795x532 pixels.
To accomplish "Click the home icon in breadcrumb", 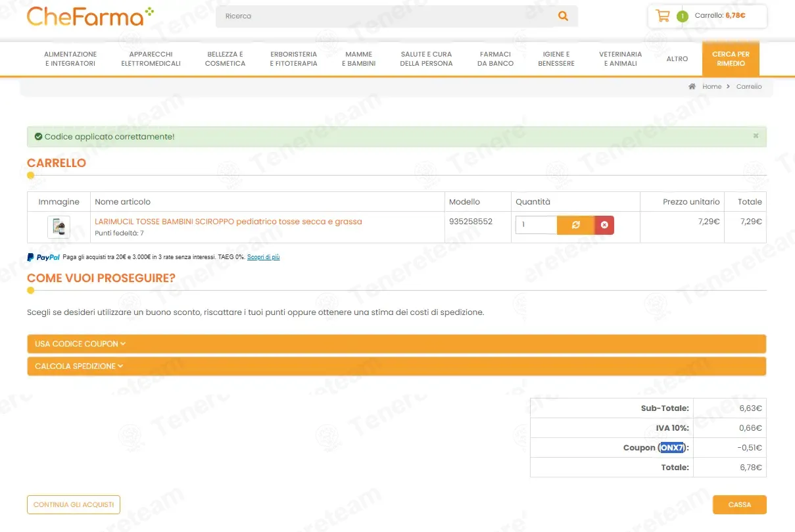I will click(692, 87).
